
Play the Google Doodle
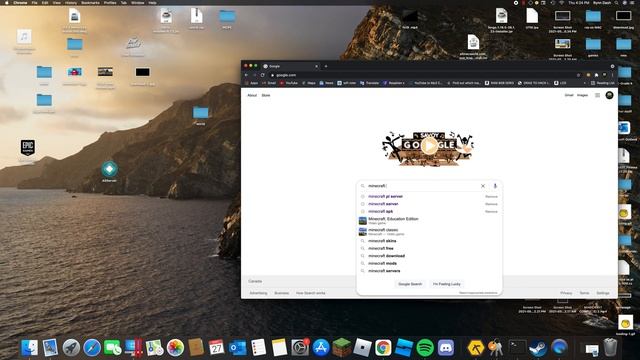429,146
